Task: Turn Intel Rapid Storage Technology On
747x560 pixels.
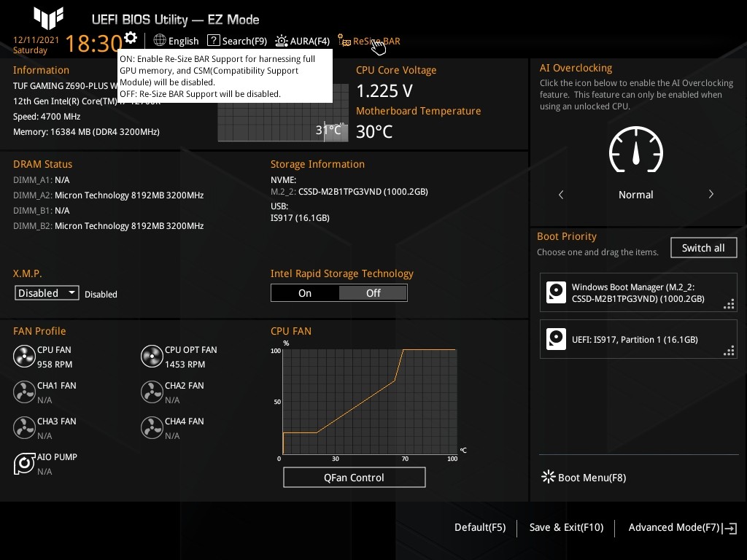Action: tap(305, 293)
